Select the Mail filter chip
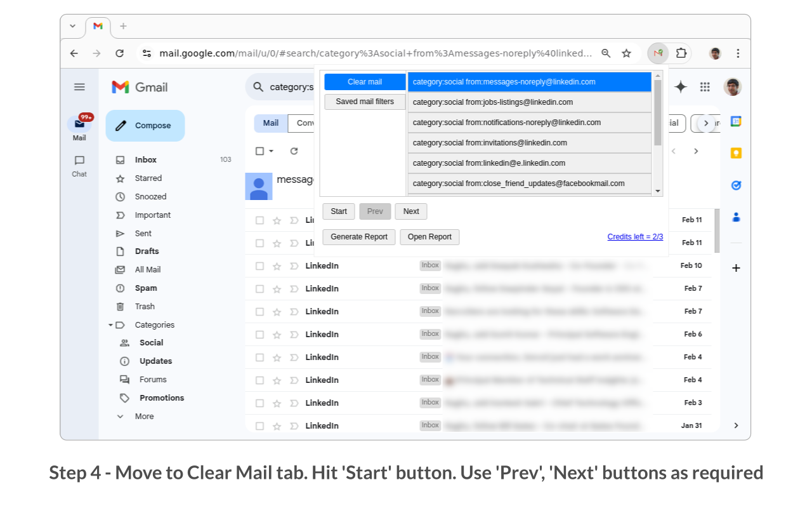The image size is (812, 508). coord(271,123)
